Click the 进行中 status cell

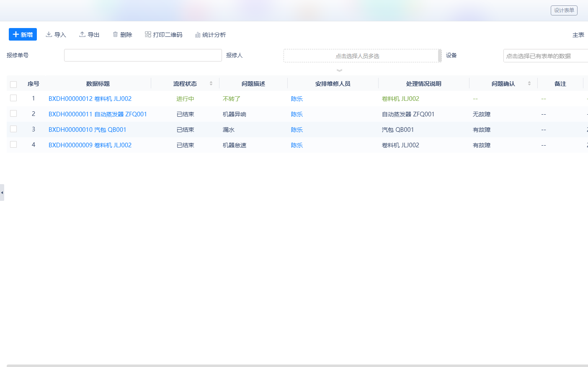[185, 99]
